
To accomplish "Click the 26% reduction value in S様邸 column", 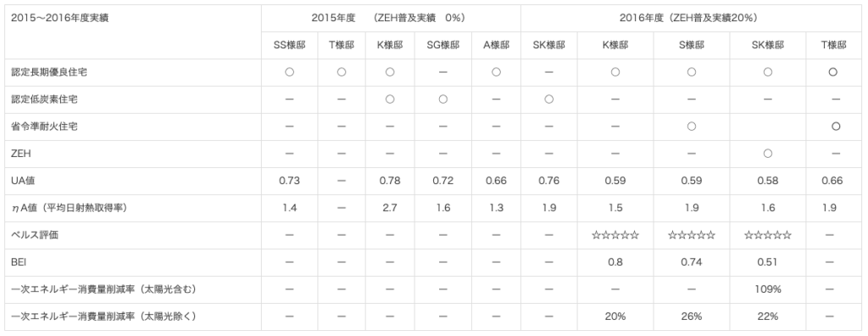I will pyautogui.click(x=692, y=316).
